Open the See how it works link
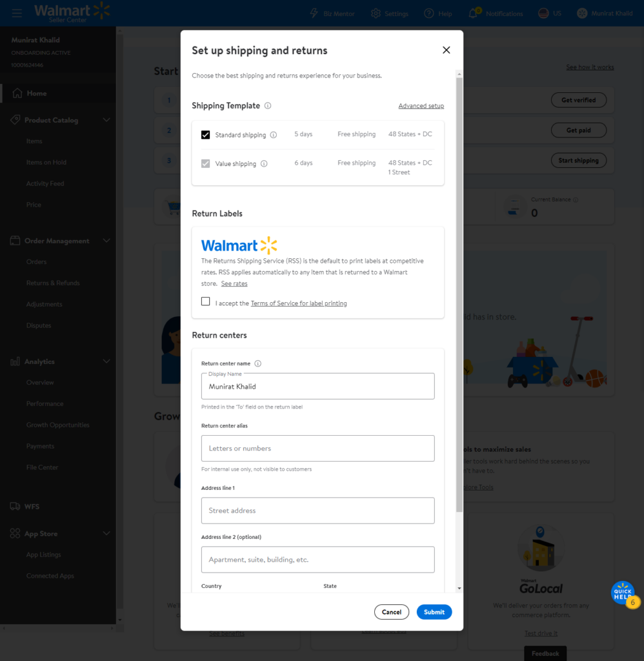644x661 pixels. pyautogui.click(x=590, y=67)
